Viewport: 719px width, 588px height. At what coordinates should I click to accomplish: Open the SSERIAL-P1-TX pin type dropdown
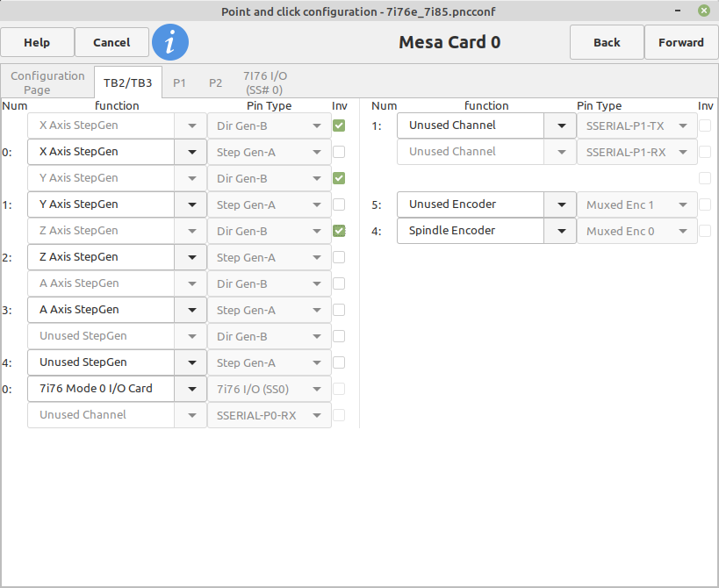[637, 125]
